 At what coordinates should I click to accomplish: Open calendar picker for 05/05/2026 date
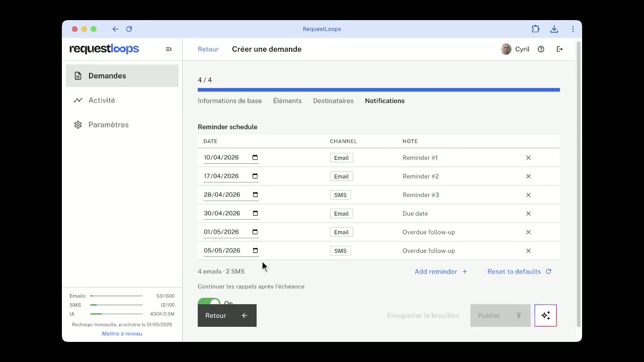tap(255, 250)
